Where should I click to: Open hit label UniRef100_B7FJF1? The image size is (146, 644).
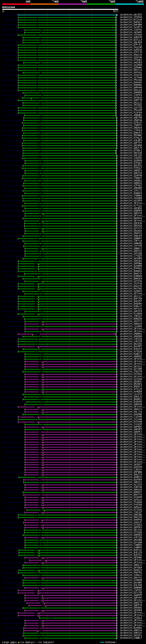coord(131,45)
